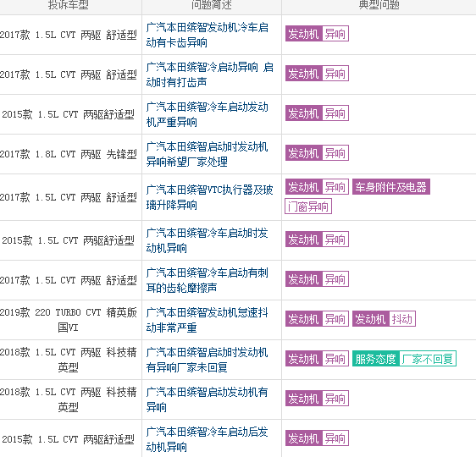Open link 广汽本田缤智冷车启动时发动机异响
Image resolution: width=476 pixels, height=457 pixels.
click(x=208, y=240)
